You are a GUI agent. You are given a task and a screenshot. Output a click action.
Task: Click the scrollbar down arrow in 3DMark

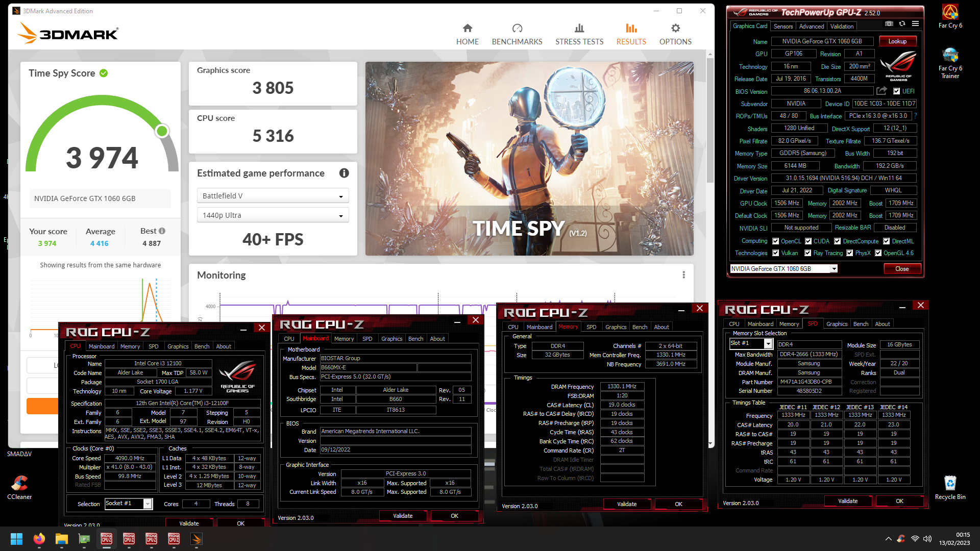click(710, 444)
